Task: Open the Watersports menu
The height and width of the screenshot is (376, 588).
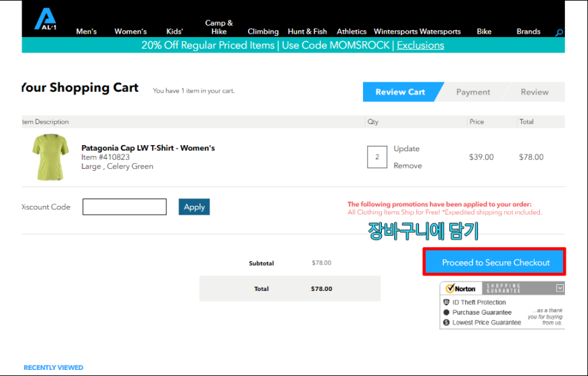Action: [x=440, y=32]
